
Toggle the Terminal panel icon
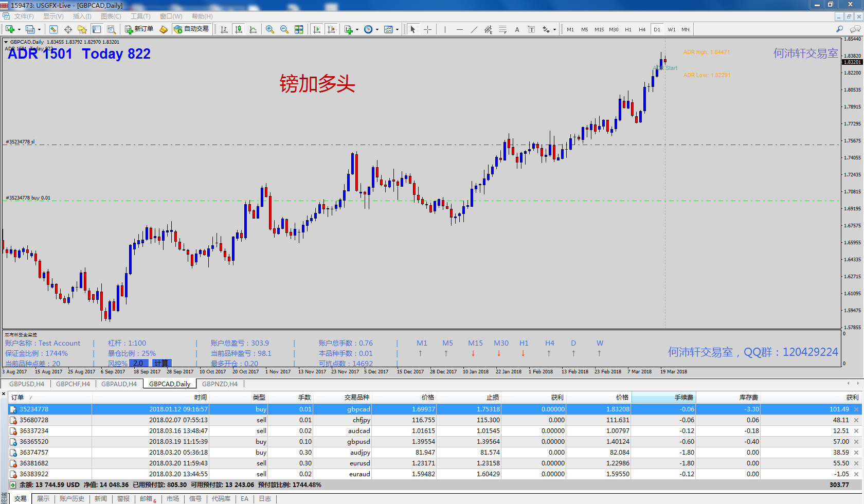tap(97, 29)
